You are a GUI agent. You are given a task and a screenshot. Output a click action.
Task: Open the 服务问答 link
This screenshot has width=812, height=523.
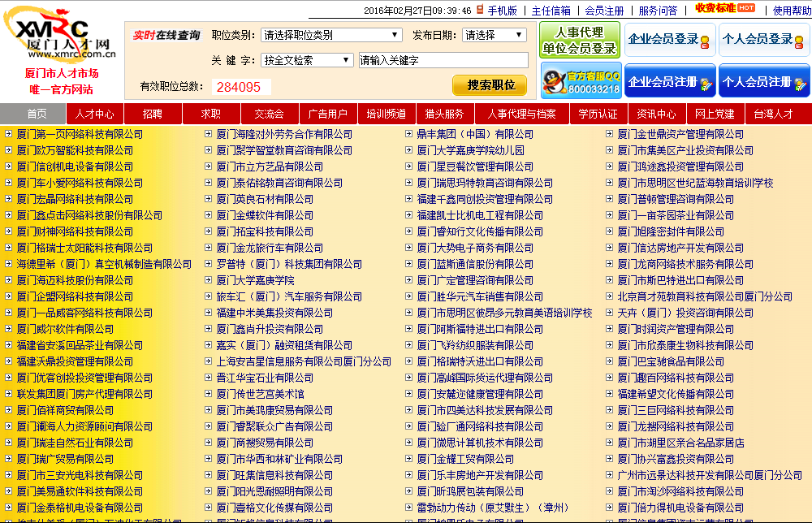pos(658,11)
